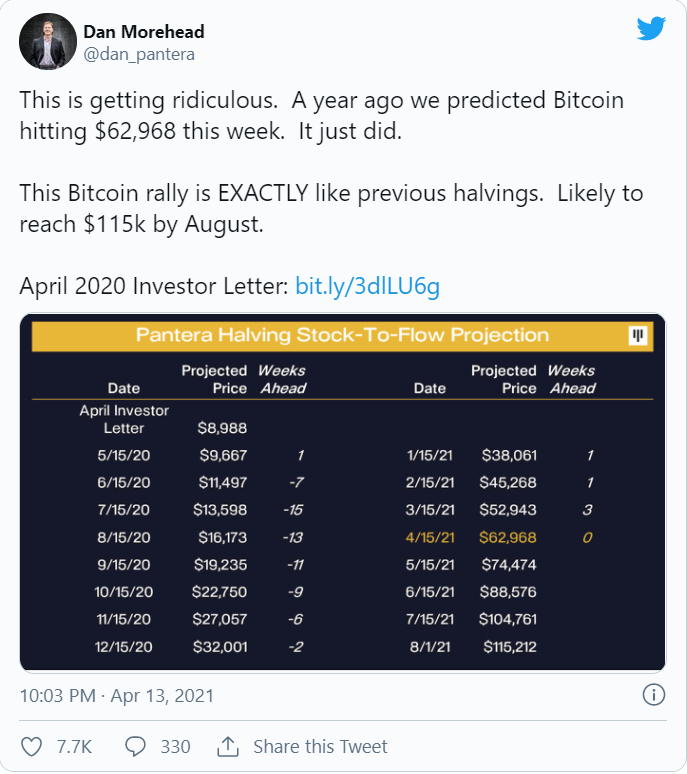Click the tweet text about reaching $115k

click(x=331, y=208)
